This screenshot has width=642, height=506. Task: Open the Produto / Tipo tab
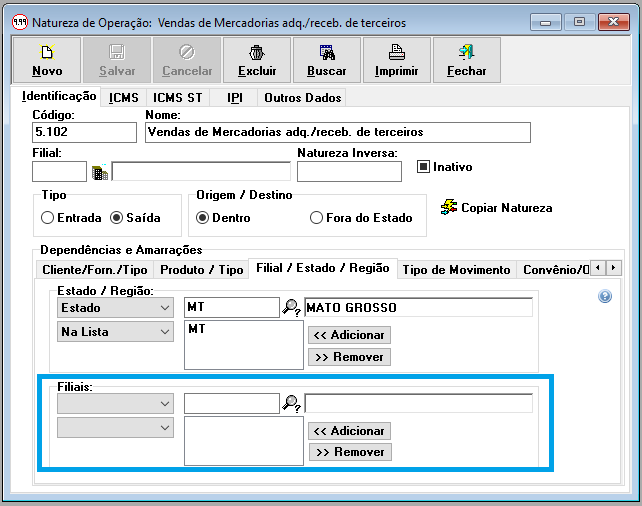[202, 270]
